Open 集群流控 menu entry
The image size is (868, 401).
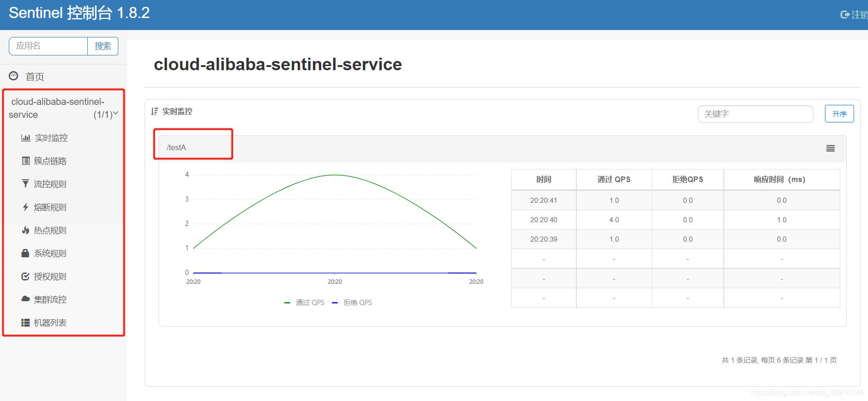(50, 299)
